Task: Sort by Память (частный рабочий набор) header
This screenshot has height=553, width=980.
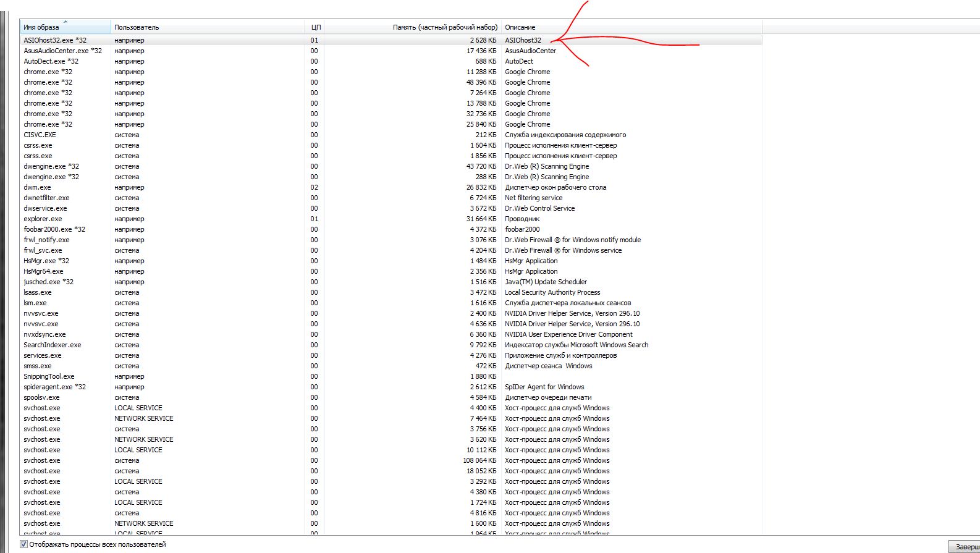Action: coord(413,27)
